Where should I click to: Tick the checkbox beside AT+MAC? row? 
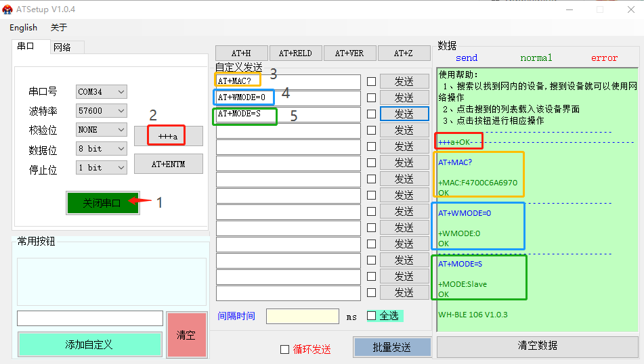(x=371, y=81)
